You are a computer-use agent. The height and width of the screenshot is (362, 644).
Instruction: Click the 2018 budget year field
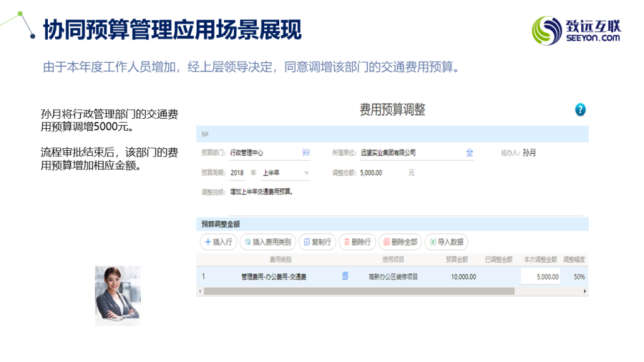click(x=238, y=172)
